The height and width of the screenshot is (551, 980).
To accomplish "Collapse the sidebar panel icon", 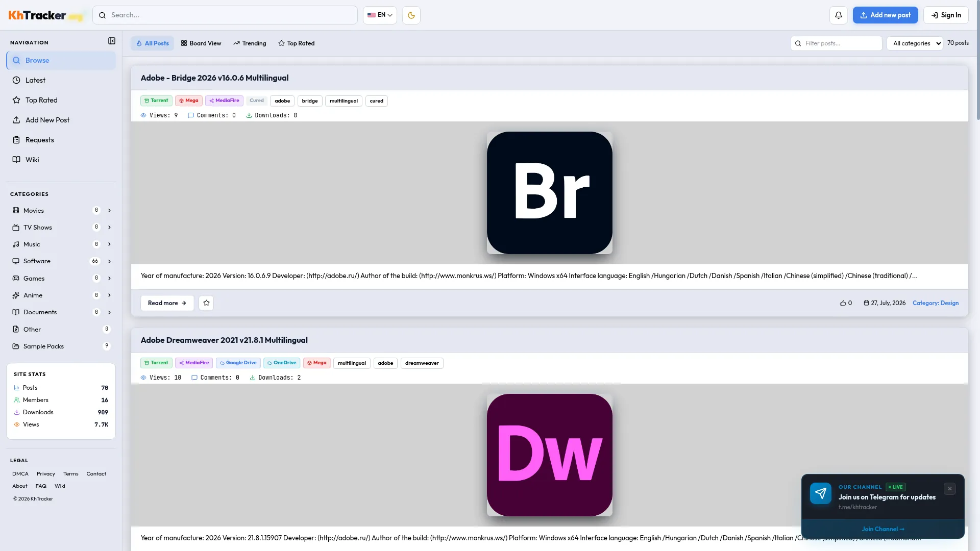I will coord(112,41).
